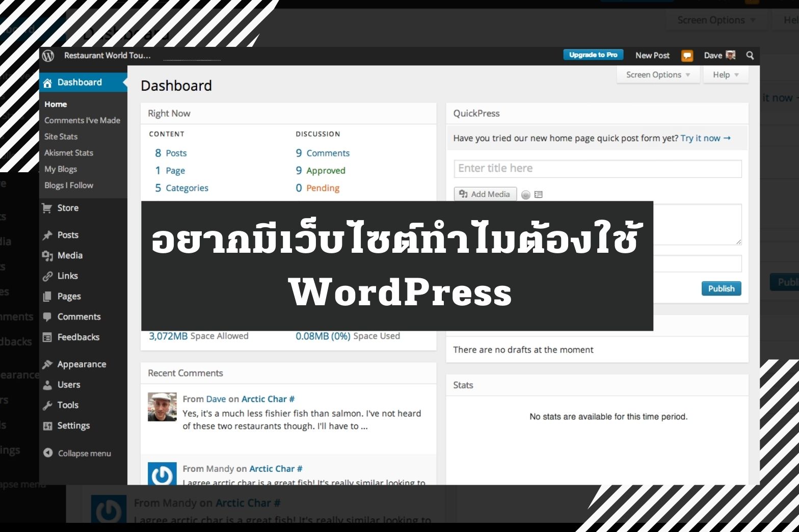Viewport: 799px width, 532px height.
Task: Click the Settings sliders icon
Action: (x=47, y=426)
